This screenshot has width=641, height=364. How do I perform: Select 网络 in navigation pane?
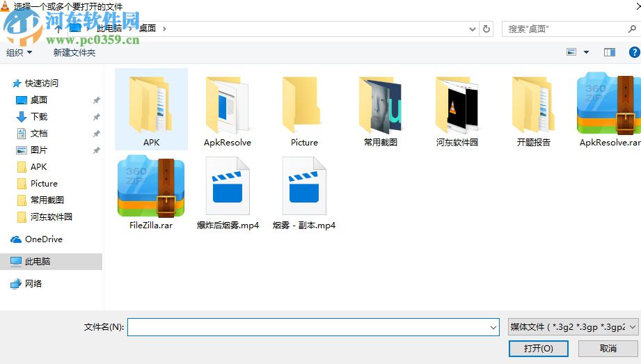[26, 283]
